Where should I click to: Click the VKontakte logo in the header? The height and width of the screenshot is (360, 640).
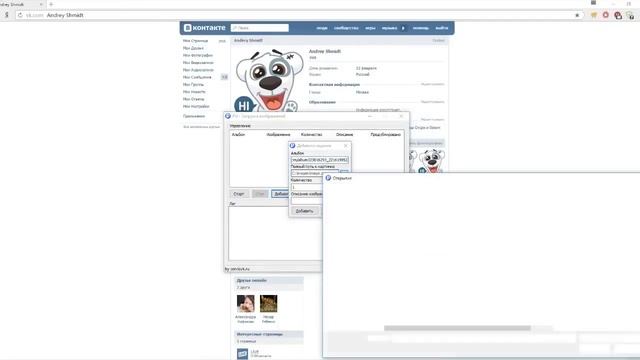pyautogui.click(x=204, y=28)
